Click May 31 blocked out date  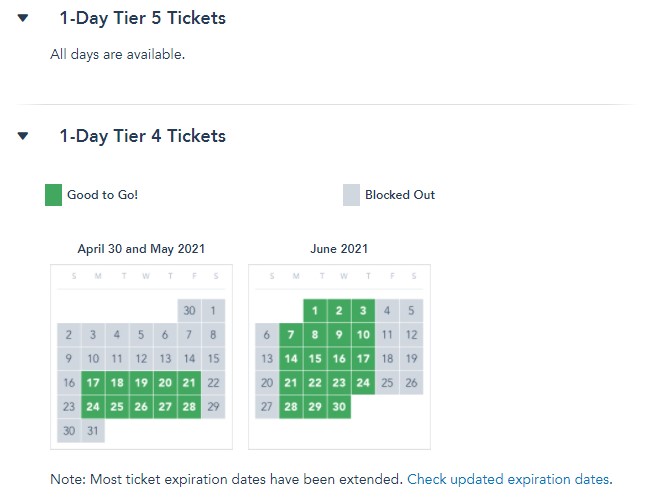pyautogui.click(x=93, y=431)
